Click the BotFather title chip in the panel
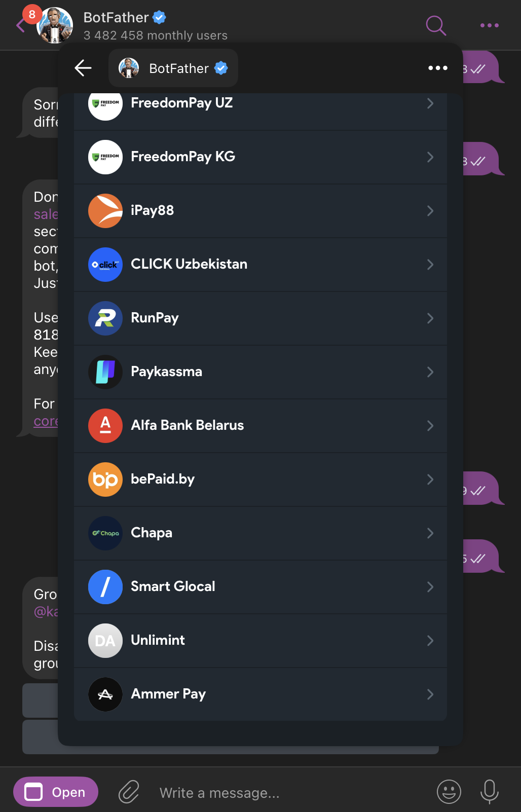The height and width of the screenshot is (812, 521). (173, 68)
